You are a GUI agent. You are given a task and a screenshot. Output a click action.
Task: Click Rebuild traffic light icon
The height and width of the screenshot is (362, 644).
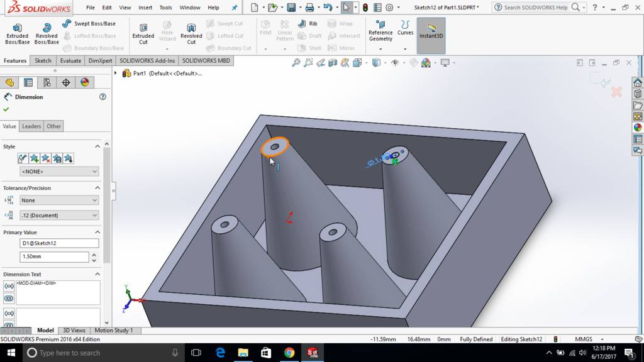point(365,8)
